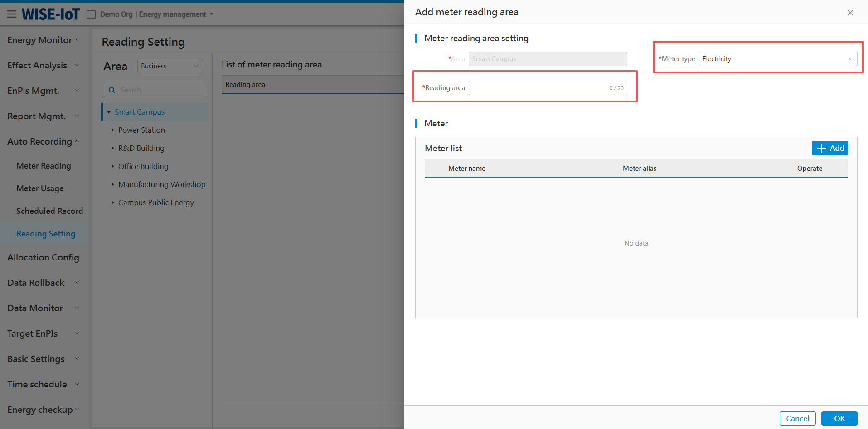Click the search magnifier icon

click(112, 90)
